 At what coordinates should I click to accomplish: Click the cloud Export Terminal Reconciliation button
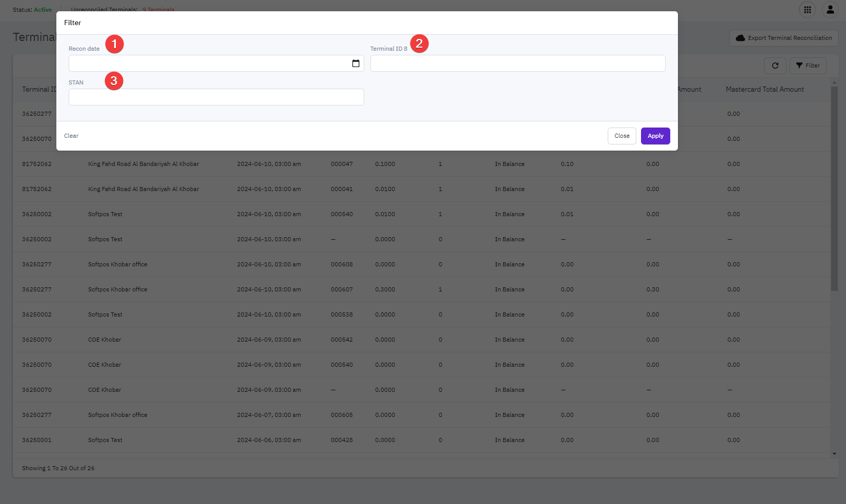(x=783, y=38)
